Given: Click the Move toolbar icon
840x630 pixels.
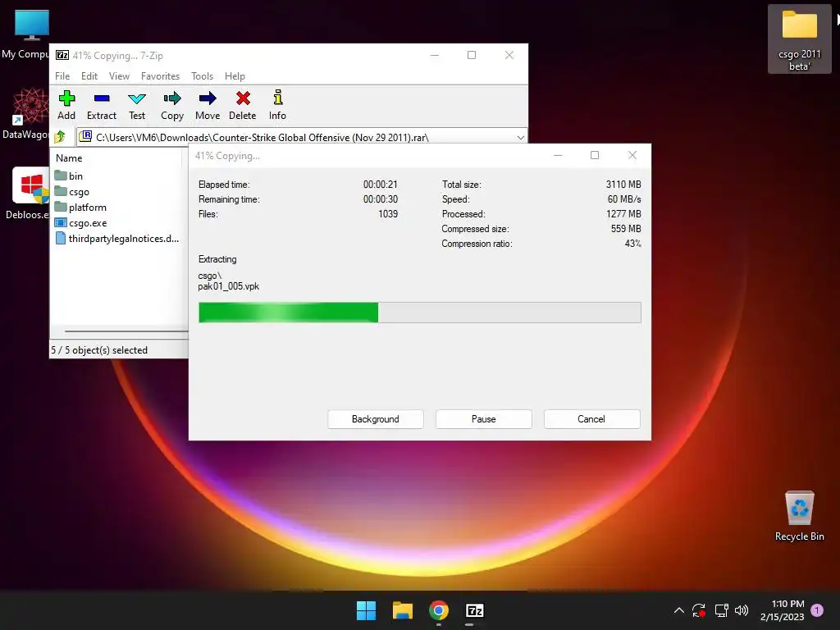Looking at the screenshot, I should (208, 105).
